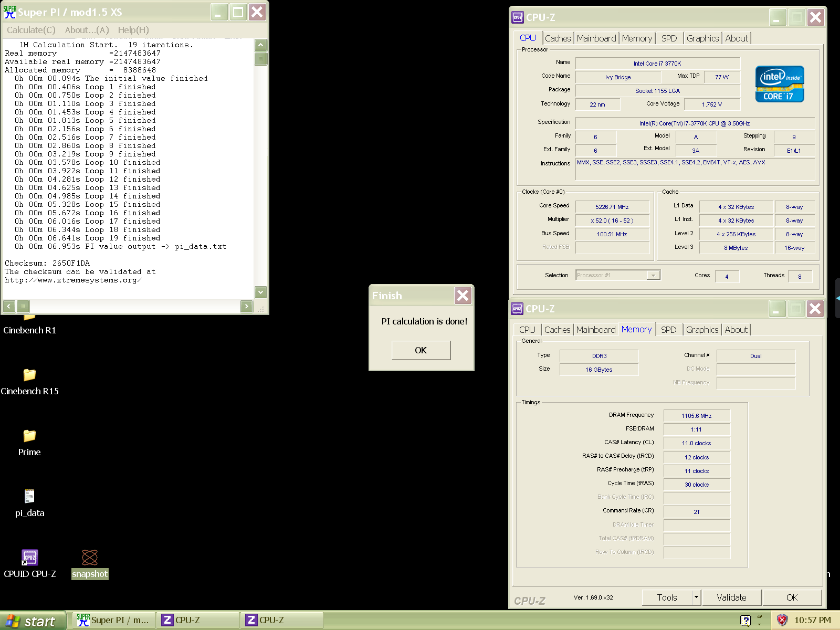Click the Multiplier x 52.0 value field

click(x=612, y=220)
